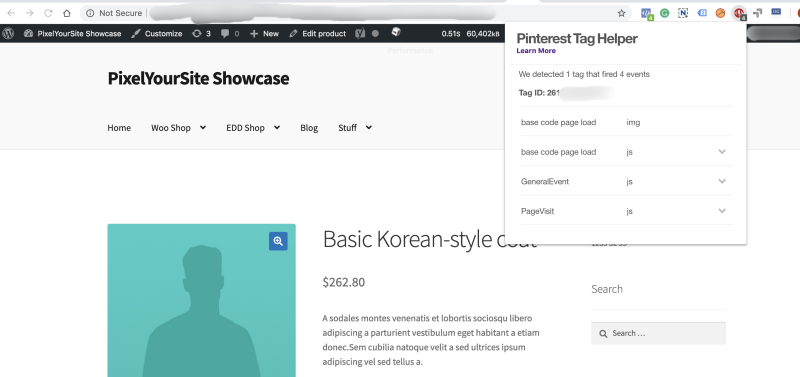
Task: Click into the Search field in sidebar
Action: [x=658, y=333]
